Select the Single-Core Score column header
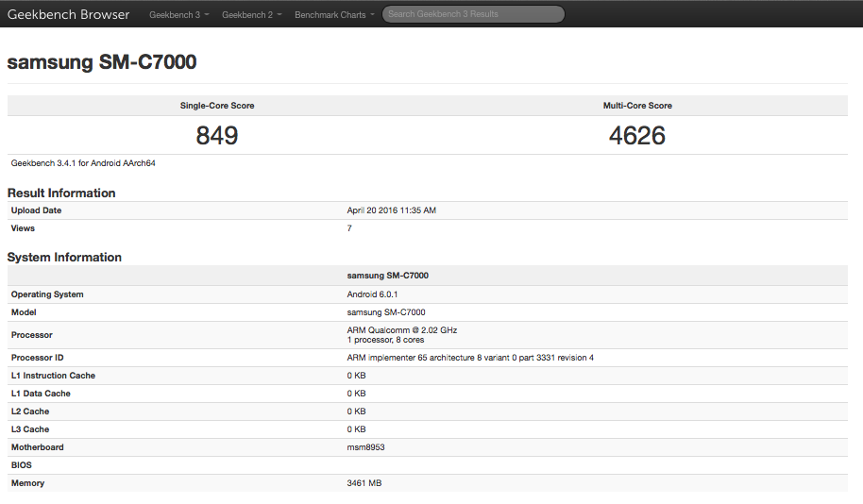 click(x=217, y=106)
